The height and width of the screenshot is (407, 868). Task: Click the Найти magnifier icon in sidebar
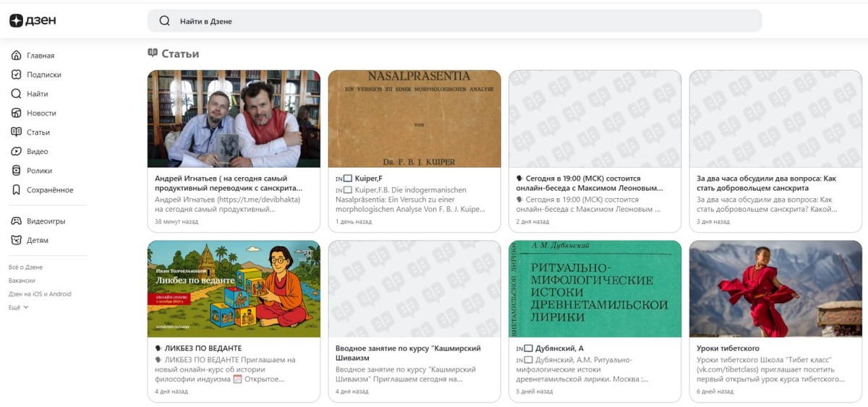click(x=16, y=94)
